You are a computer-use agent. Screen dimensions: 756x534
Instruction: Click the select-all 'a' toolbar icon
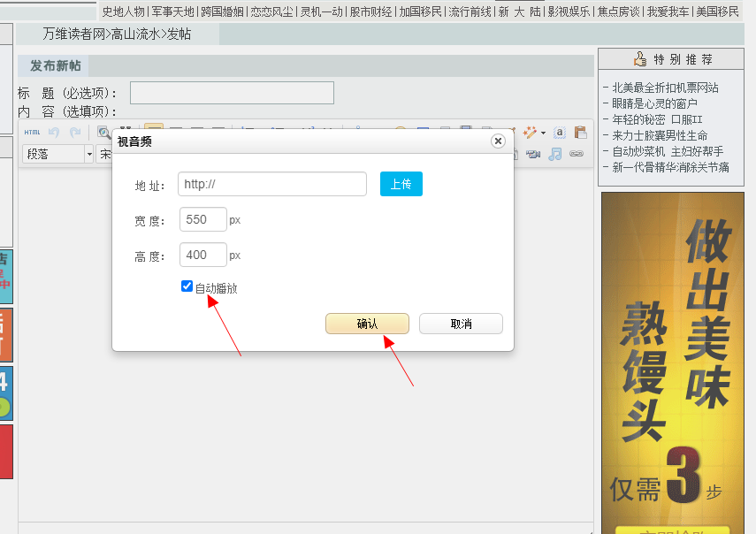559,133
